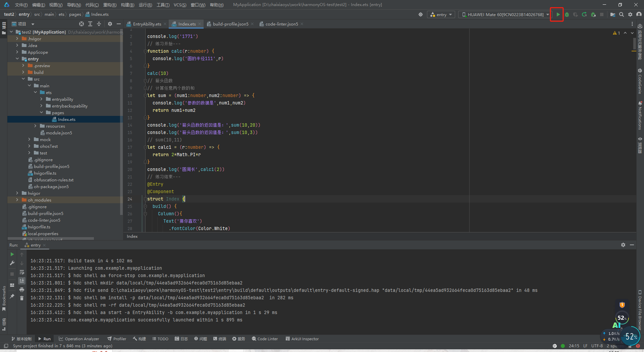The image size is (644, 352).
Task: Toggle CodeGenie side panel
Action: coord(640,81)
